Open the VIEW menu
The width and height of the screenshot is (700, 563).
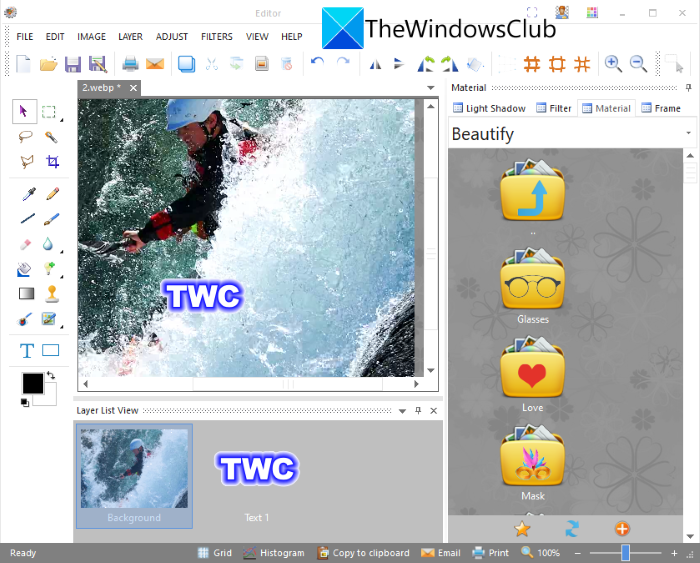point(257,37)
